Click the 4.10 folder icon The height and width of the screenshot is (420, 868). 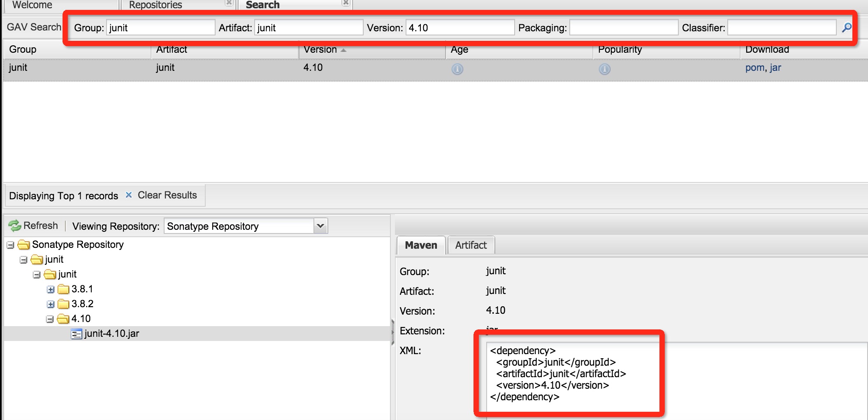point(63,319)
